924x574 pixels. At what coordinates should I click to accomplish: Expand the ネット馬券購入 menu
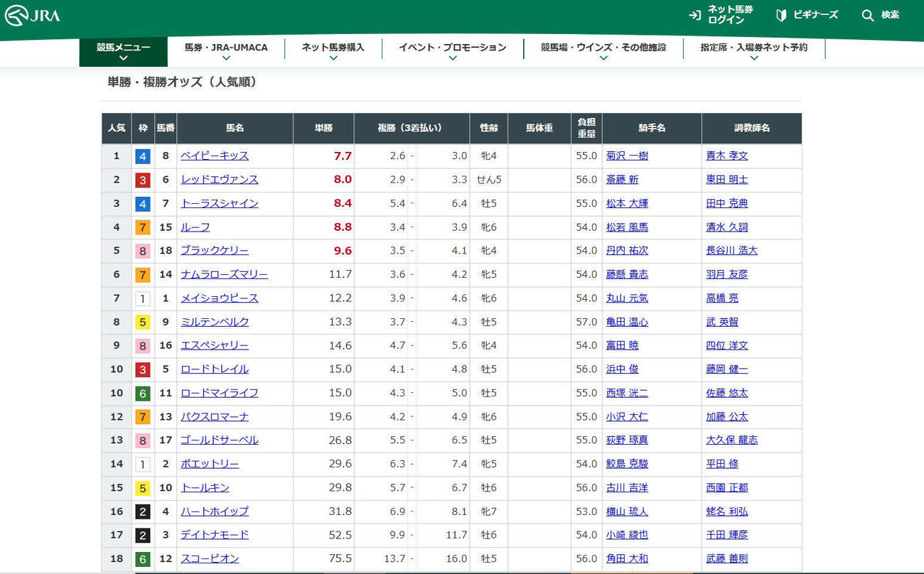pyautogui.click(x=333, y=52)
